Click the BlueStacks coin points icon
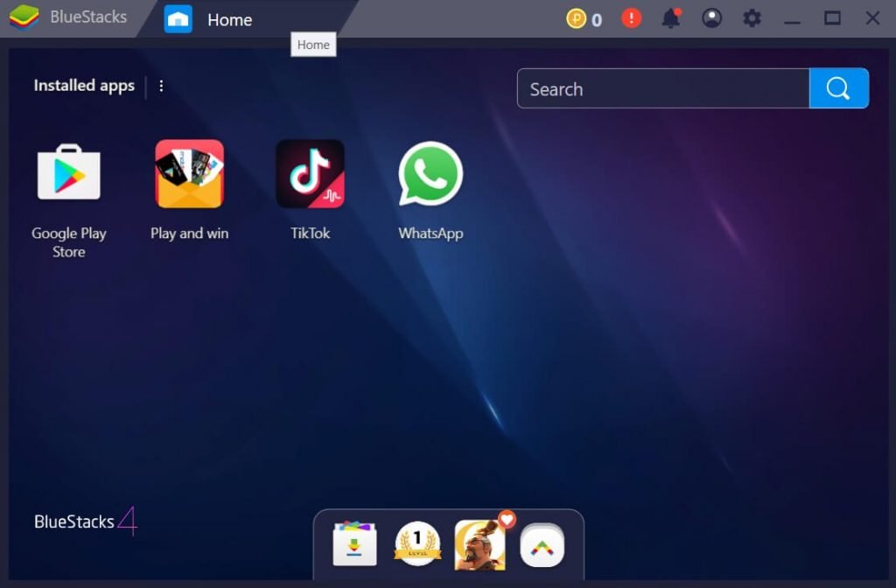Screen dimensions: 896x588 coord(576,19)
